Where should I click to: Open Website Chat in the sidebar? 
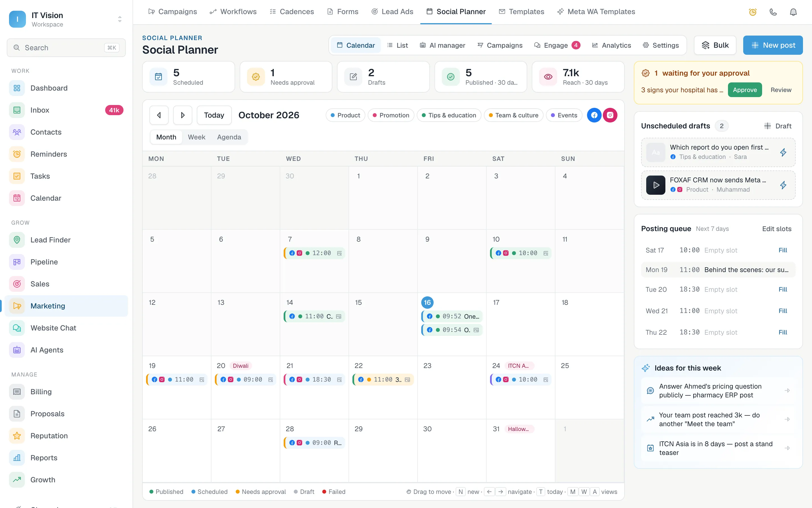(x=67, y=328)
